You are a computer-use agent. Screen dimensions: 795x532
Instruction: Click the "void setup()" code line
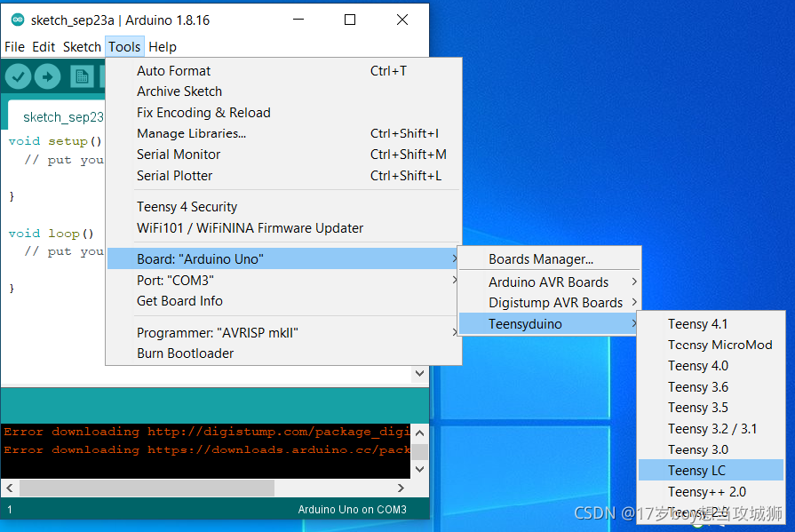pyautogui.click(x=55, y=141)
